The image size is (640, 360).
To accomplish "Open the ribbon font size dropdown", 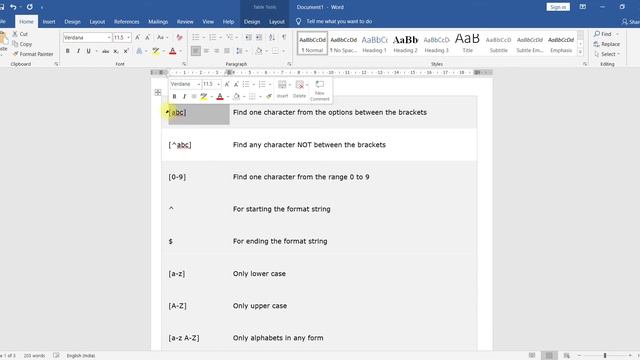I will pyautogui.click(x=129, y=38).
